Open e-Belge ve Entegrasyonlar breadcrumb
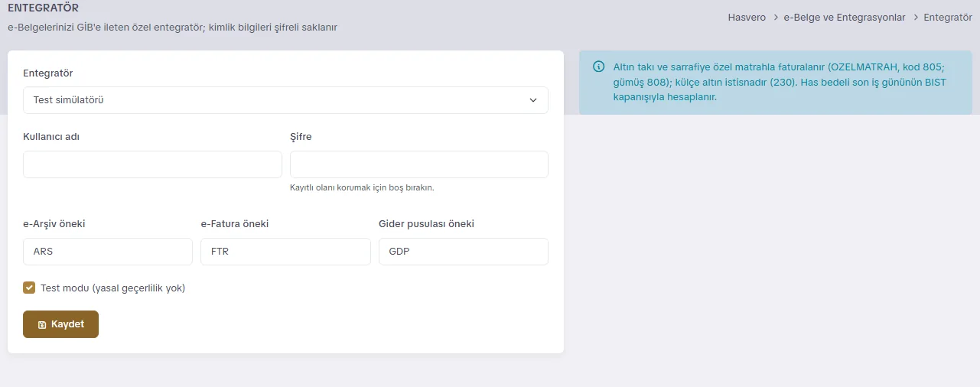 [845, 17]
